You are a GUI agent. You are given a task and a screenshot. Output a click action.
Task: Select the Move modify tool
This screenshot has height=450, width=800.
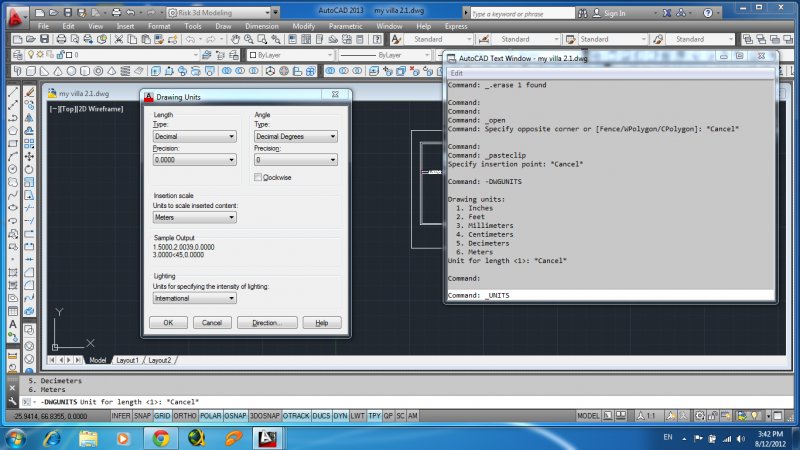(x=29, y=156)
